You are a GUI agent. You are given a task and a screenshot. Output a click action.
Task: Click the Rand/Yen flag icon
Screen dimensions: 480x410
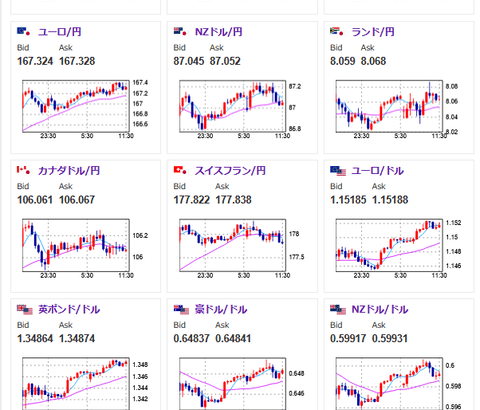(x=337, y=32)
